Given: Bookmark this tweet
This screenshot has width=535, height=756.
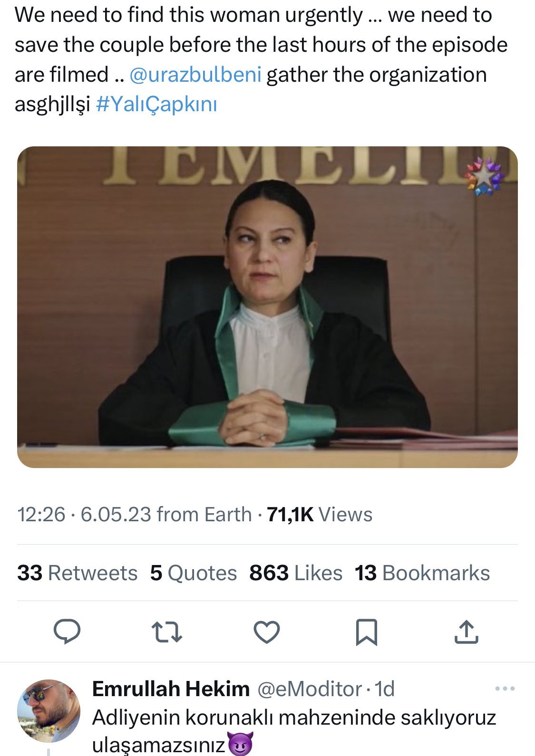Looking at the screenshot, I should (366, 632).
